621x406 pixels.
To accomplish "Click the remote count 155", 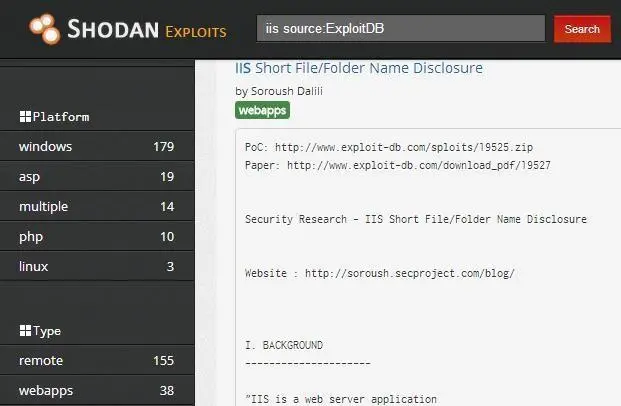I will click(x=164, y=360).
